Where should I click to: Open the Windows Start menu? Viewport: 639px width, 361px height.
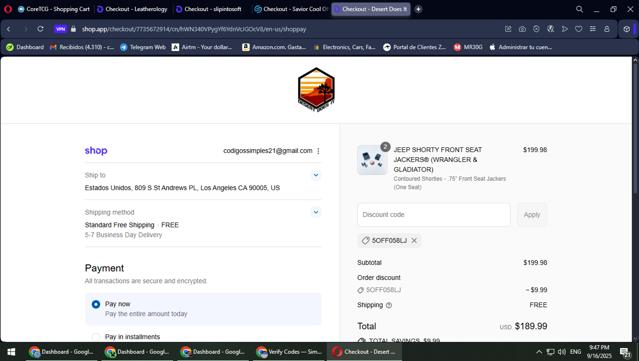11,352
